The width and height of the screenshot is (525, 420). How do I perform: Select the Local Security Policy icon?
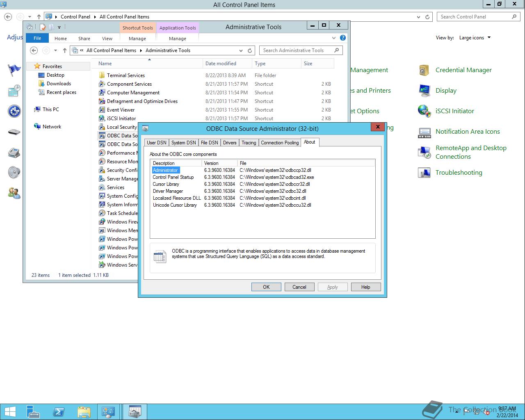[x=102, y=127]
